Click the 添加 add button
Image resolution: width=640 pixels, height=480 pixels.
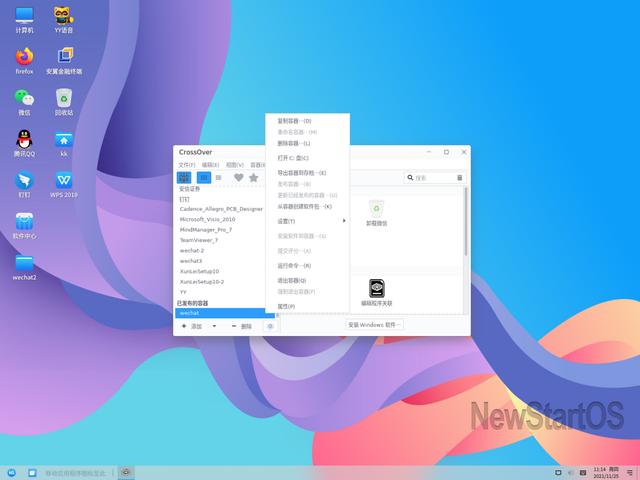pyautogui.click(x=192, y=326)
